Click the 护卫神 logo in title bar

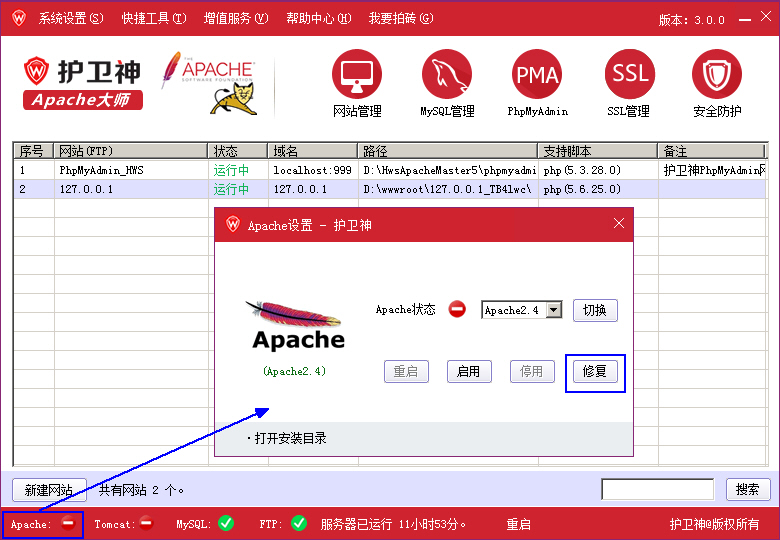pos(18,18)
